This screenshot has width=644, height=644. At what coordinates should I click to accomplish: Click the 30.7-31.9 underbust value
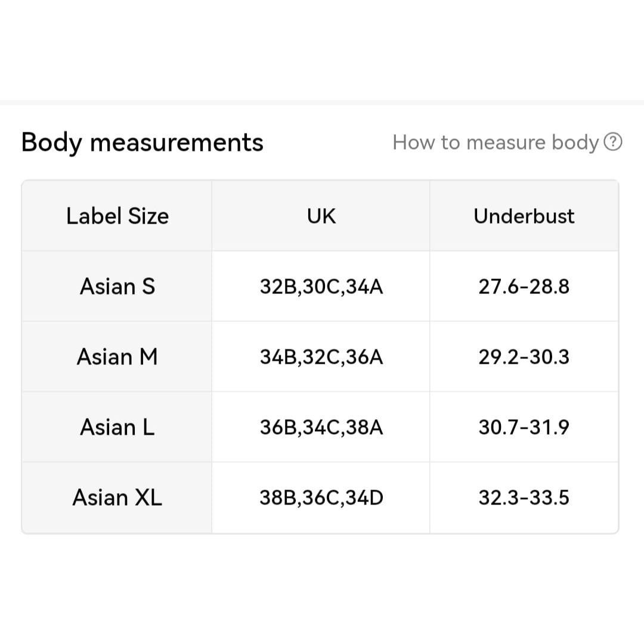(524, 427)
